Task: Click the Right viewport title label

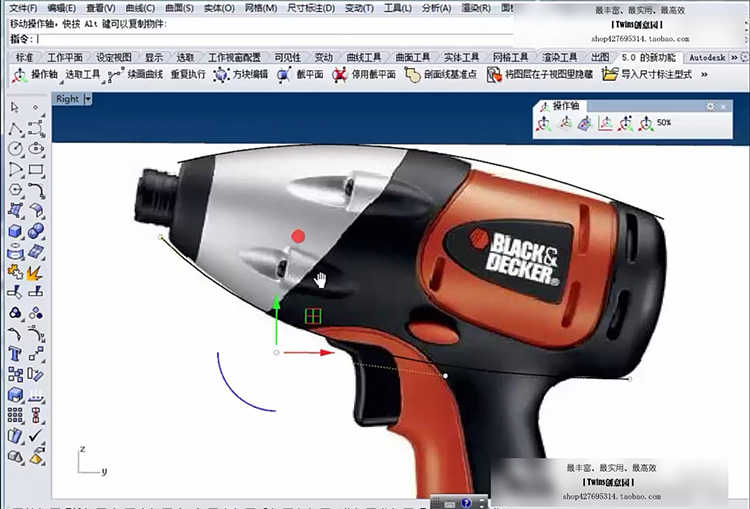Action: tap(67, 99)
